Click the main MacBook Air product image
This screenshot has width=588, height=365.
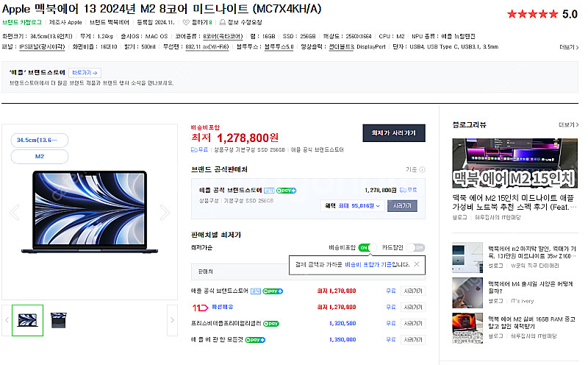click(x=90, y=213)
